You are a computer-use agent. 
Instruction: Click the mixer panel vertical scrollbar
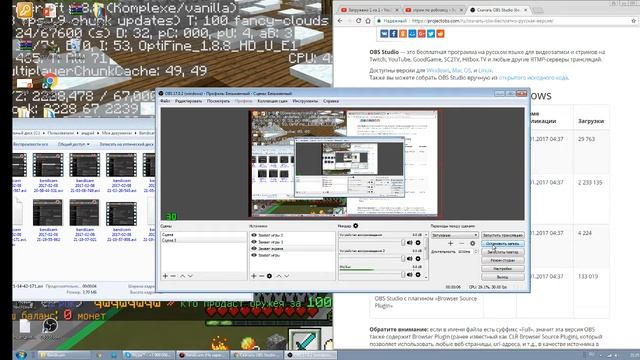[x=426, y=256]
